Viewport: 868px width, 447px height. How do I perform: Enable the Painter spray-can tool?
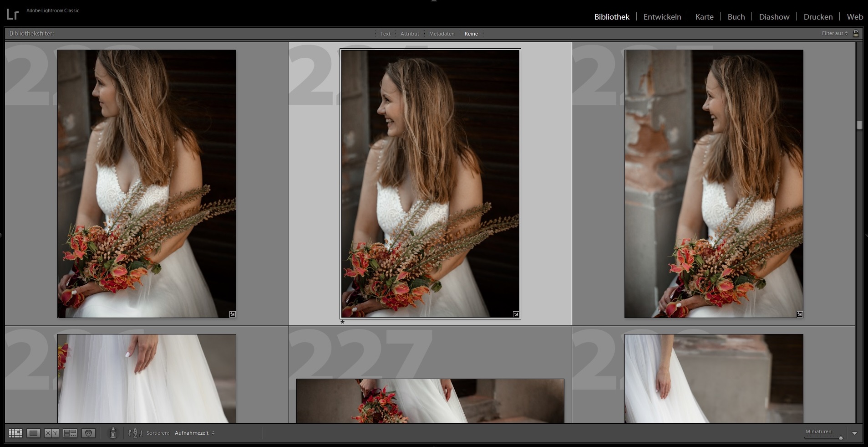(113, 433)
